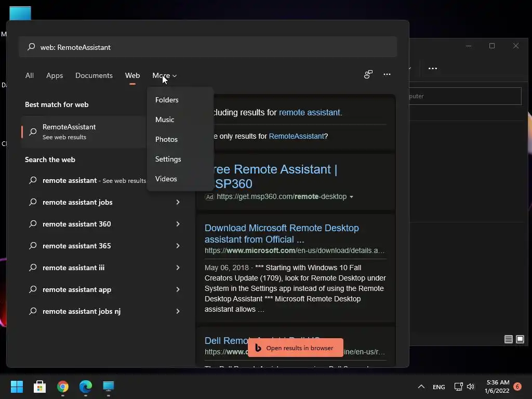
Task: Select remote assistant 360 suggestion text
Action: pos(77,224)
